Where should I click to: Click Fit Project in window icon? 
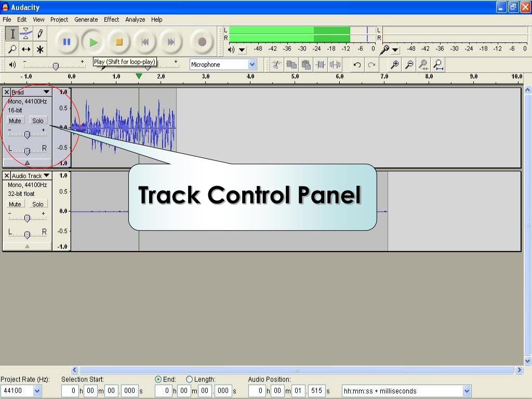438,64
